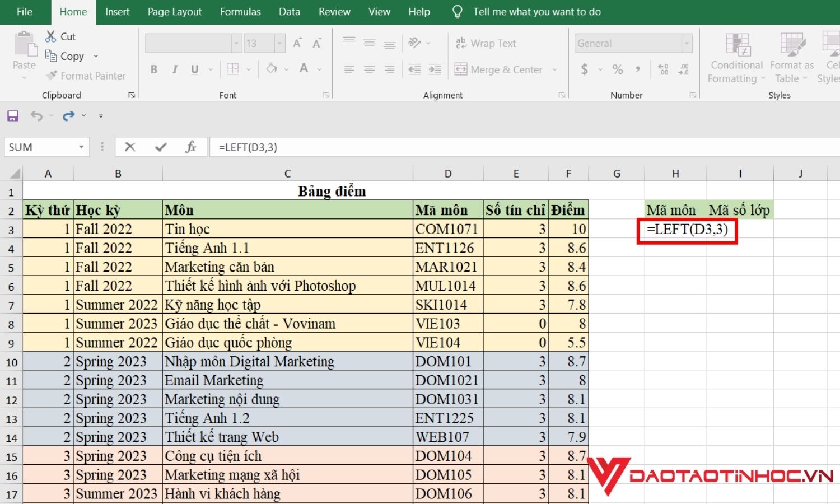Toggle Underline formatting
The image size is (840, 504).
click(194, 69)
